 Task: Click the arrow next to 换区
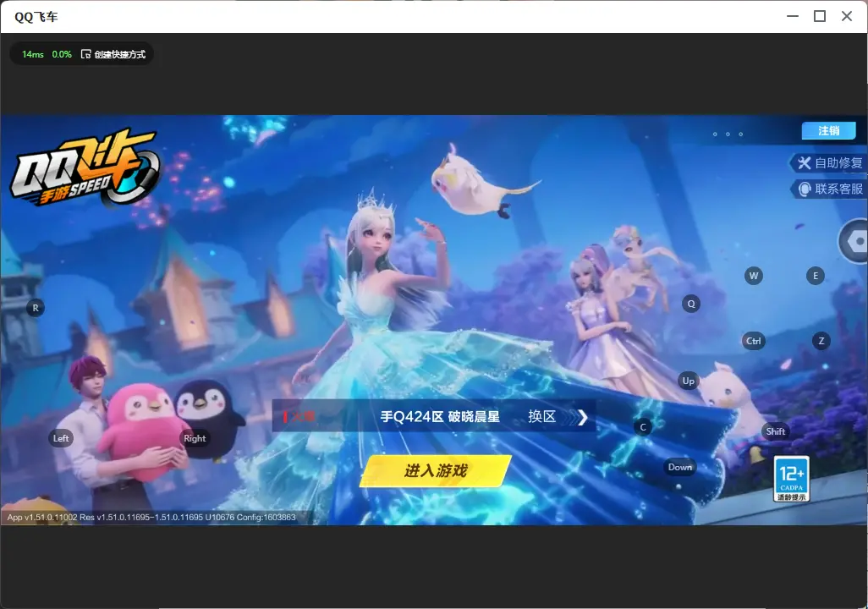point(582,417)
